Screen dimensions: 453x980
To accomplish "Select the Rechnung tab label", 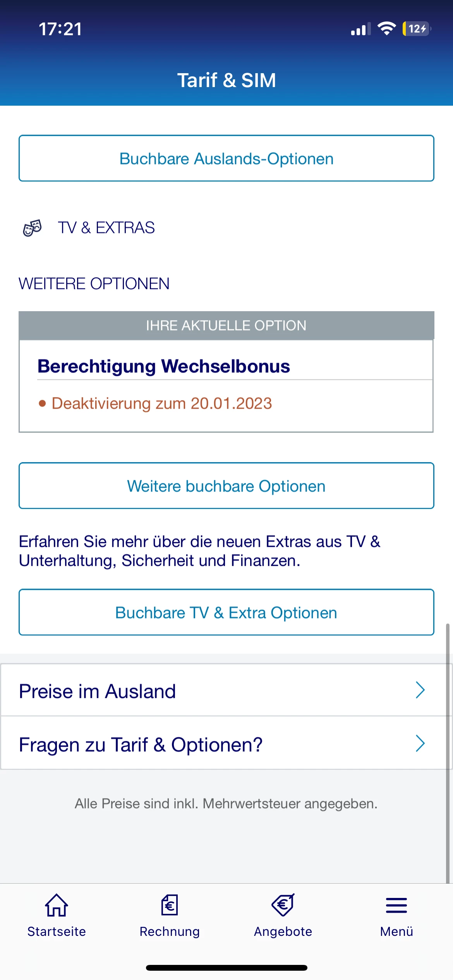I will click(170, 931).
